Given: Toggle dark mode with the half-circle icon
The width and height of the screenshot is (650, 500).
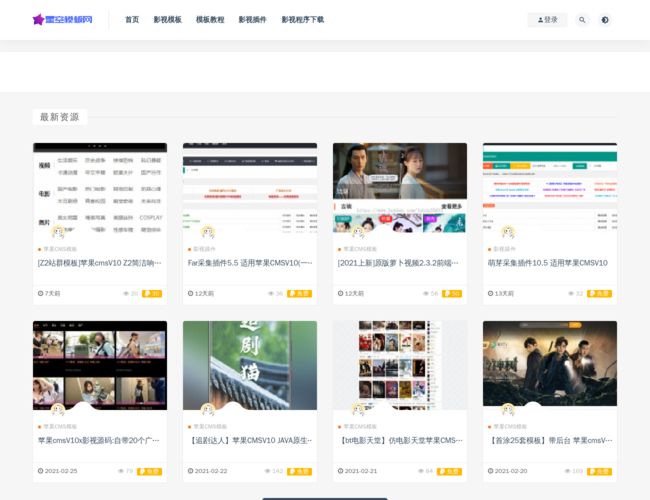Looking at the screenshot, I should [x=604, y=20].
